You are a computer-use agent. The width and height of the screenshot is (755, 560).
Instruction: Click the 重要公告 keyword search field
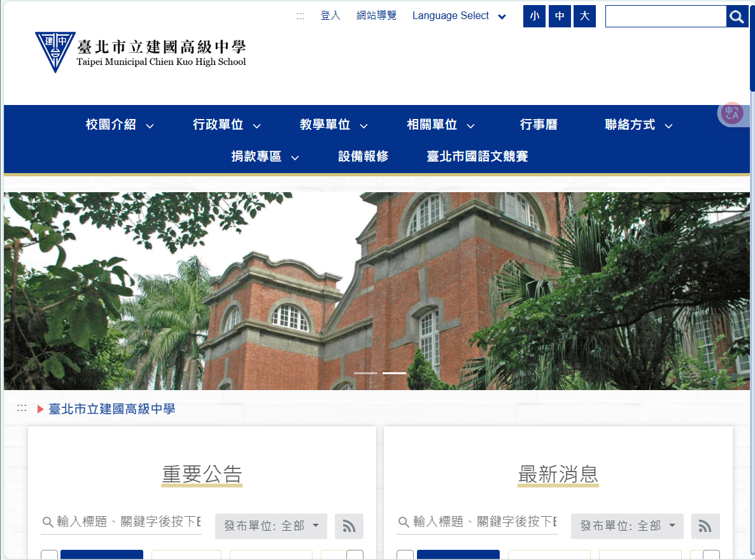click(122, 522)
